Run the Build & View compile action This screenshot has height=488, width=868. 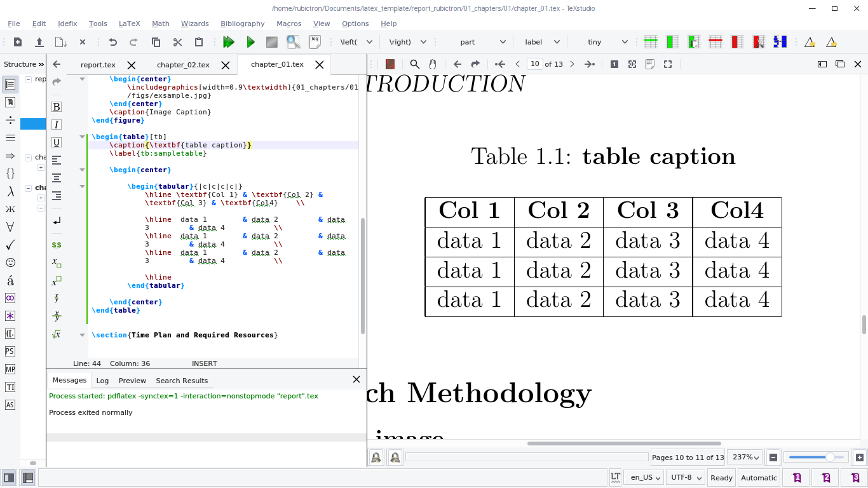(229, 41)
